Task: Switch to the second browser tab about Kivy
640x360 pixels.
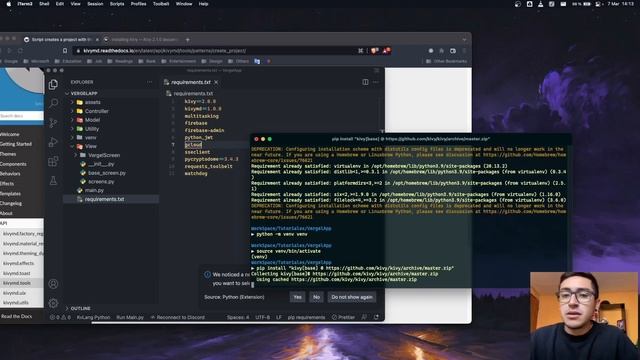Action: pos(142,40)
